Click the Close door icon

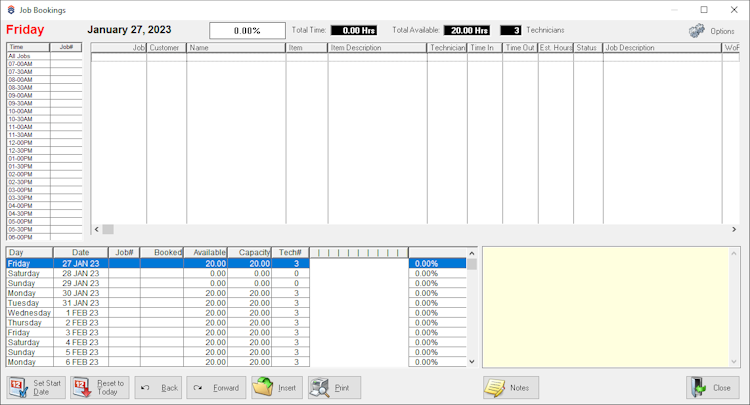698,387
